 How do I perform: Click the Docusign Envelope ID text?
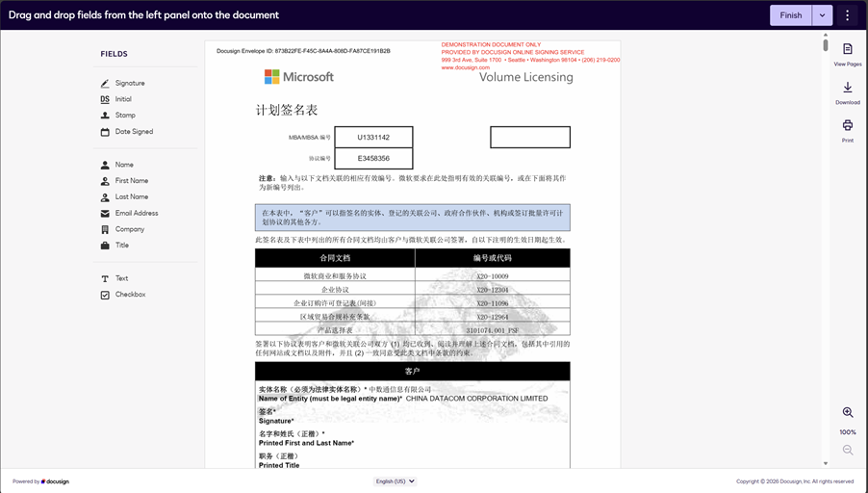(x=303, y=51)
